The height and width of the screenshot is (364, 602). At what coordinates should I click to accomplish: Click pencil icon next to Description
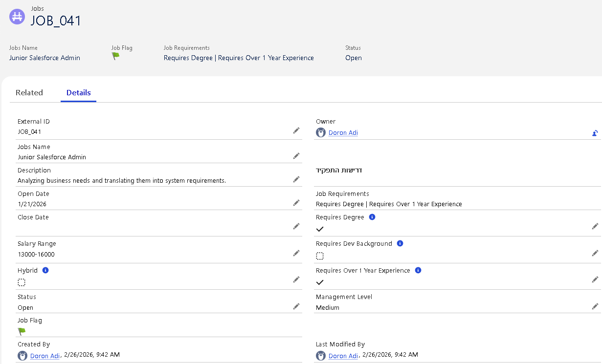(296, 179)
